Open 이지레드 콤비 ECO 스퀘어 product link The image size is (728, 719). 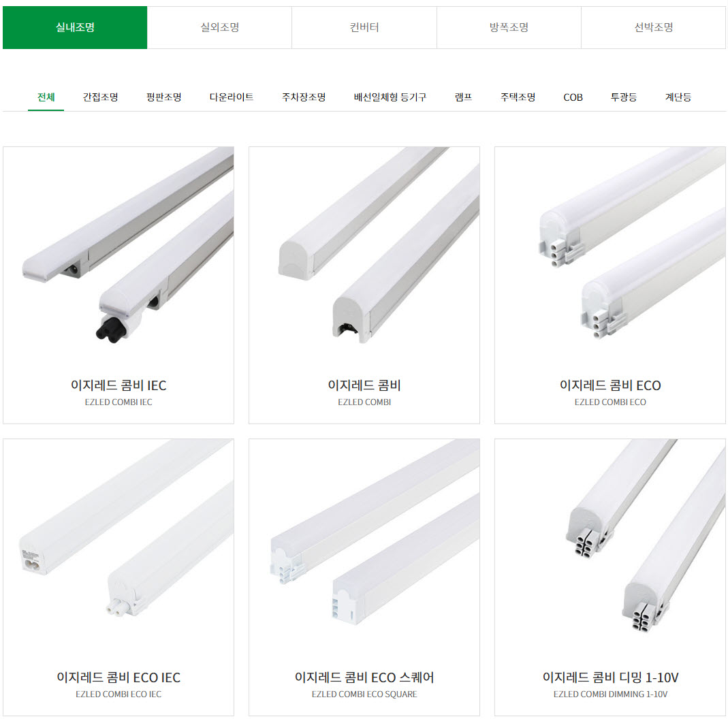tap(364, 677)
